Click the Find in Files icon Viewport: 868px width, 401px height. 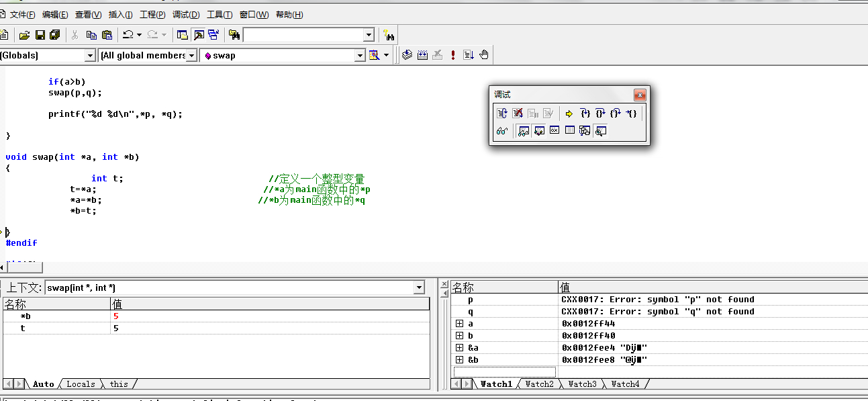pyautogui.click(x=234, y=35)
